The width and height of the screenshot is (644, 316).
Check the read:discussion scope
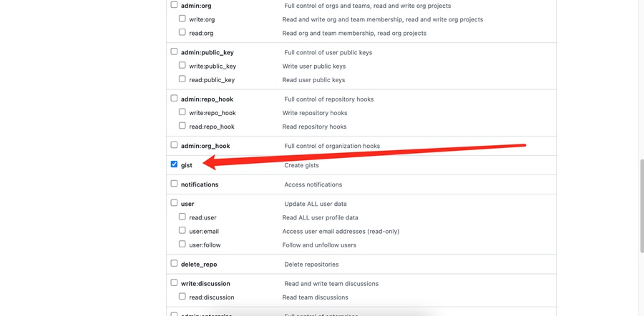[182, 297]
